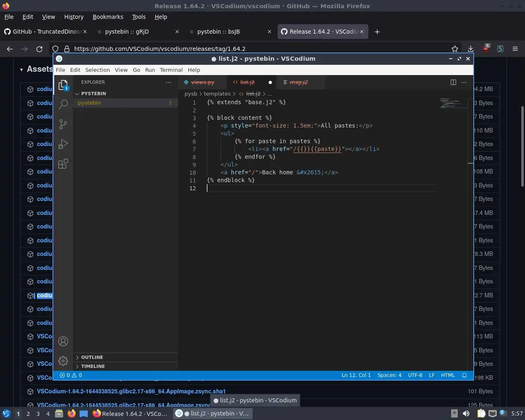525x420 pixels.
Task: Open the Explorer view in VSCodium activity bar
Action: tap(63, 85)
